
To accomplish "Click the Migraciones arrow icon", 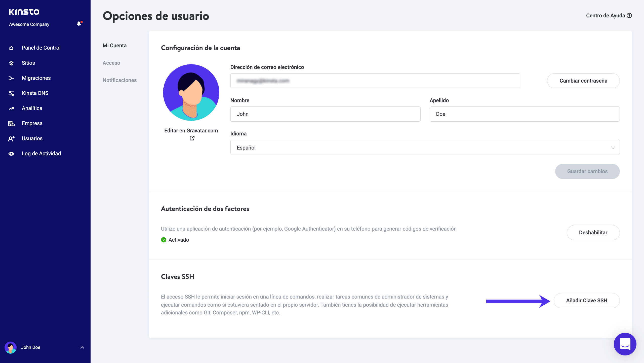I will point(11,78).
